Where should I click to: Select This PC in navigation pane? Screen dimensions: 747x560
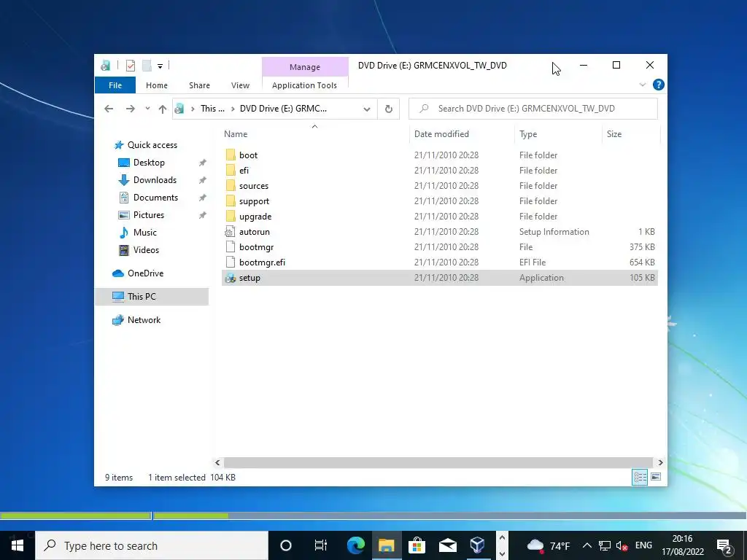coord(152,297)
